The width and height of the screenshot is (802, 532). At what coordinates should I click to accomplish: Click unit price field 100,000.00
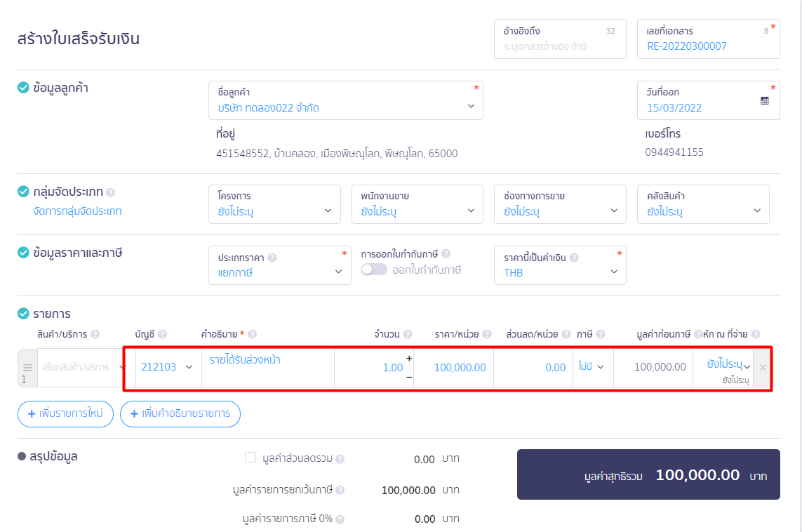pyautogui.click(x=454, y=367)
